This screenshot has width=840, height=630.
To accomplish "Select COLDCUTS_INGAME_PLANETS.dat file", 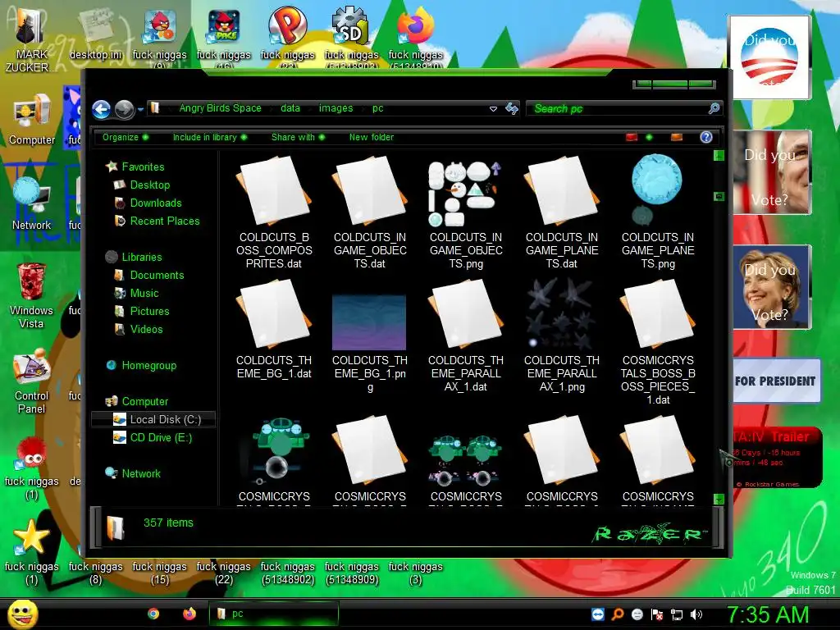I will tap(562, 212).
